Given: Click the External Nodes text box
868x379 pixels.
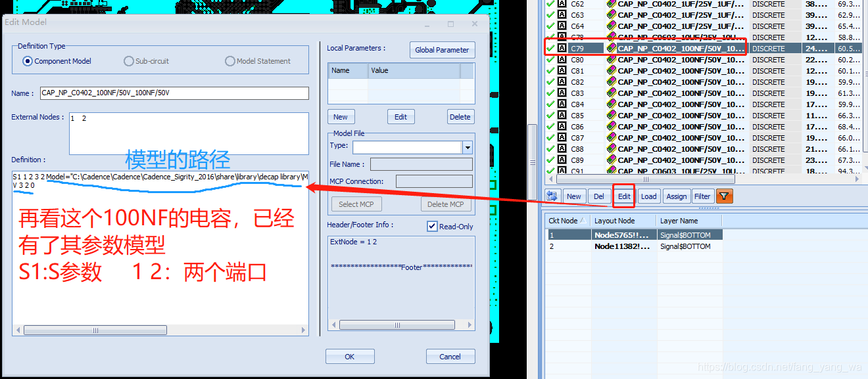Looking at the screenshot, I should tap(189, 133).
